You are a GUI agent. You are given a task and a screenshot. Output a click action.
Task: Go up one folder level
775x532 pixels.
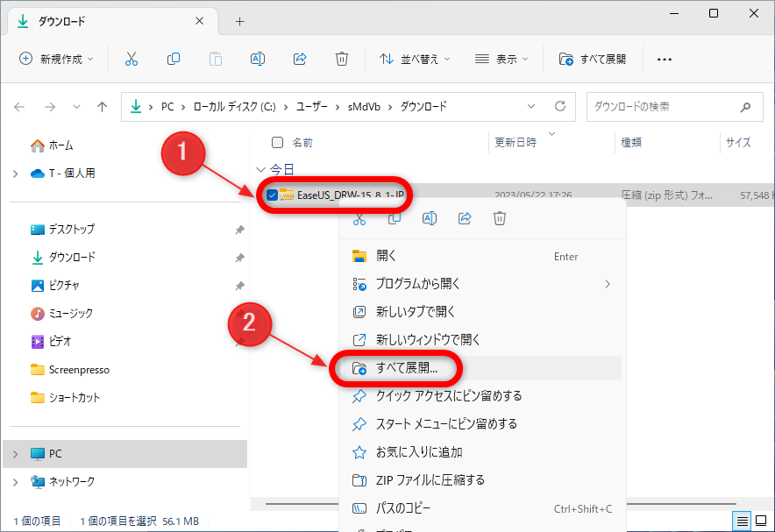click(103, 107)
